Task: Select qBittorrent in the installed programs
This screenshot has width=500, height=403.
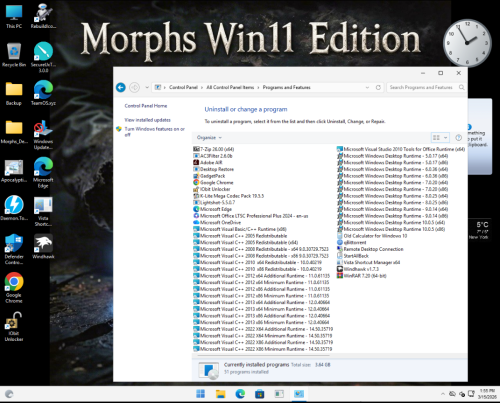Action: coord(352,242)
